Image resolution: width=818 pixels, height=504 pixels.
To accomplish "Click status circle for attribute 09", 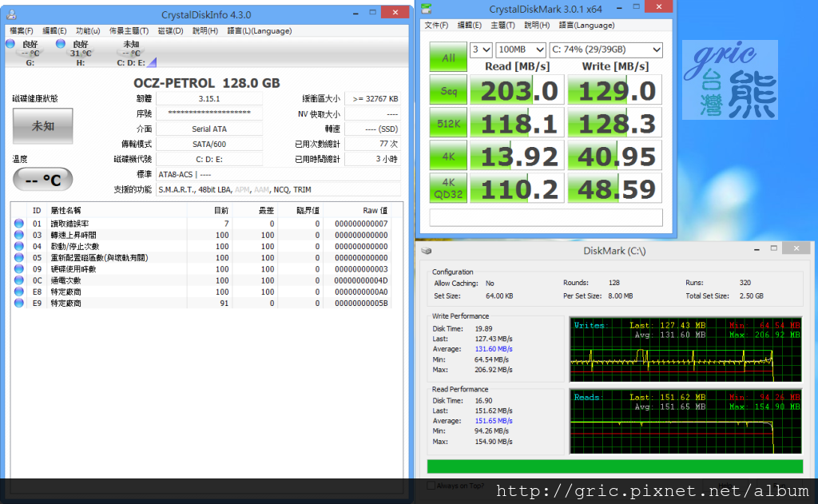I will click(19, 268).
